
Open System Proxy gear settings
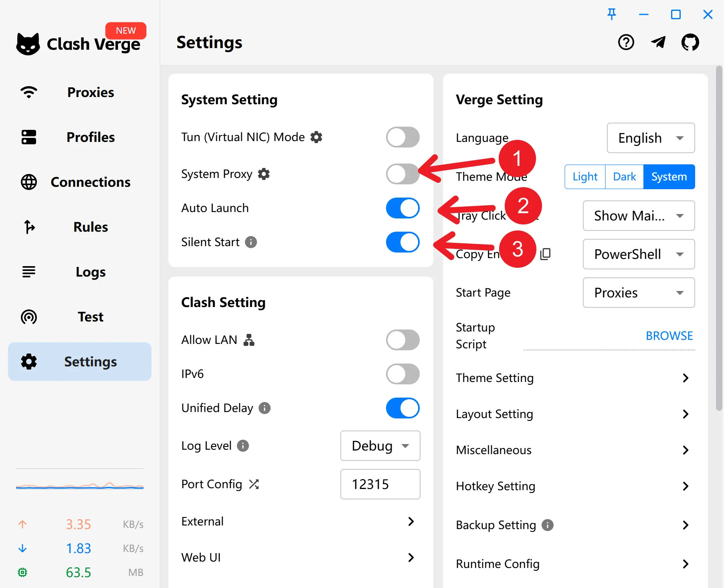click(264, 174)
